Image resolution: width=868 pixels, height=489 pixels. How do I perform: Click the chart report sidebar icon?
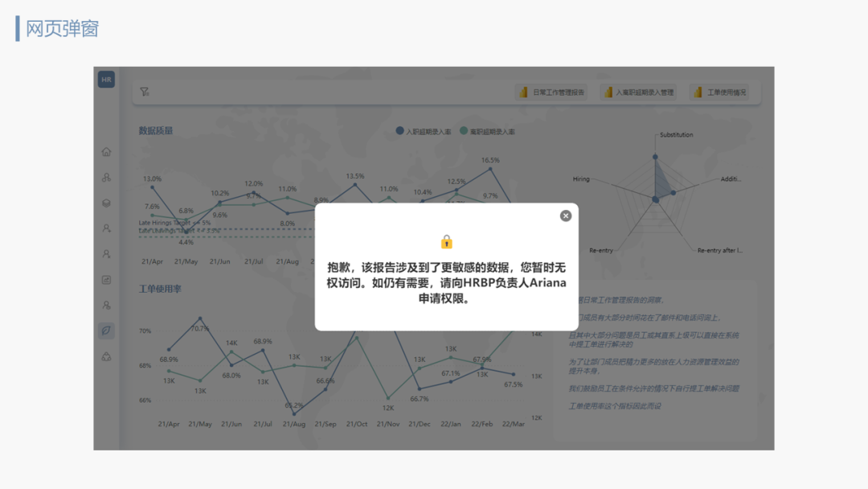(x=106, y=280)
